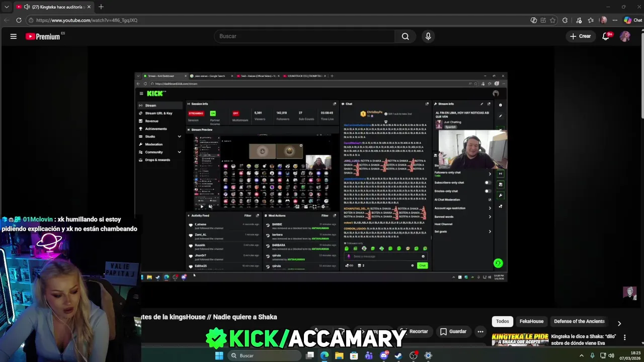Open YouTube account avatar menu
Viewport: 644px width, 362px height.
point(625,36)
